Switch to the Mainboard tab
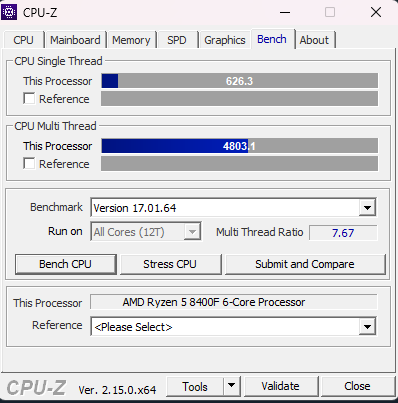Image resolution: width=398 pixels, height=403 pixels. pos(75,40)
